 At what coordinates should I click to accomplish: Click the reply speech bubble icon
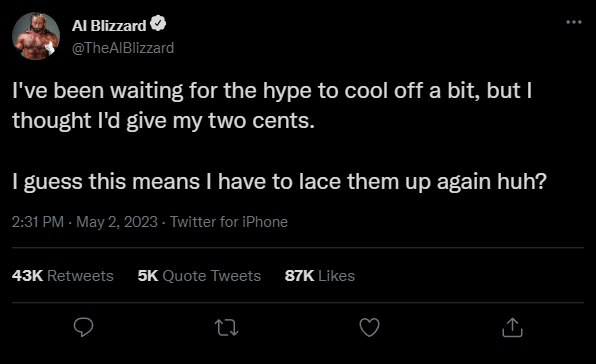pyautogui.click(x=83, y=327)
